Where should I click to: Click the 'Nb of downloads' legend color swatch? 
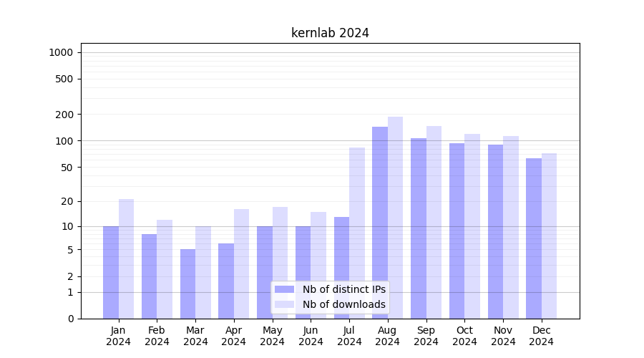pos(284,304)
